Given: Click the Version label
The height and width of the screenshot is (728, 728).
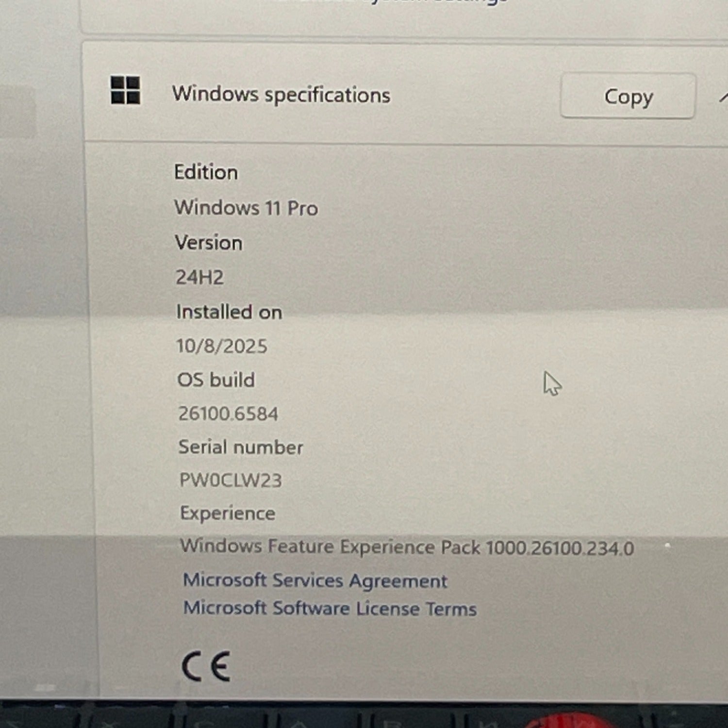Looking at the screenshot, I should (209, 243).
